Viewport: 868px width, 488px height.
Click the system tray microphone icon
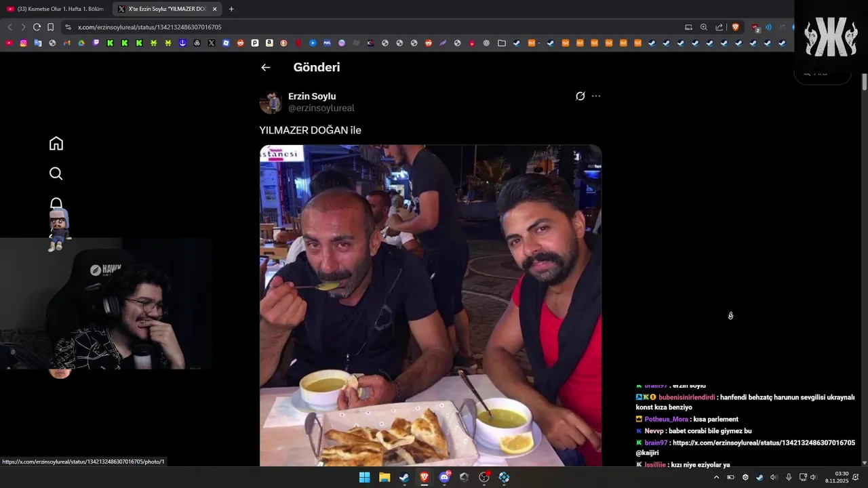click(788, 477)
